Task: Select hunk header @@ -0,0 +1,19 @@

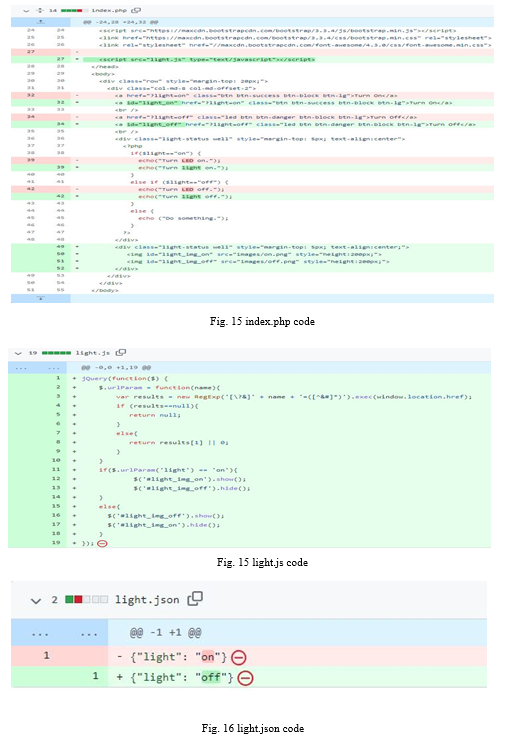Action: pyautogui.click(x=116, y=368)
